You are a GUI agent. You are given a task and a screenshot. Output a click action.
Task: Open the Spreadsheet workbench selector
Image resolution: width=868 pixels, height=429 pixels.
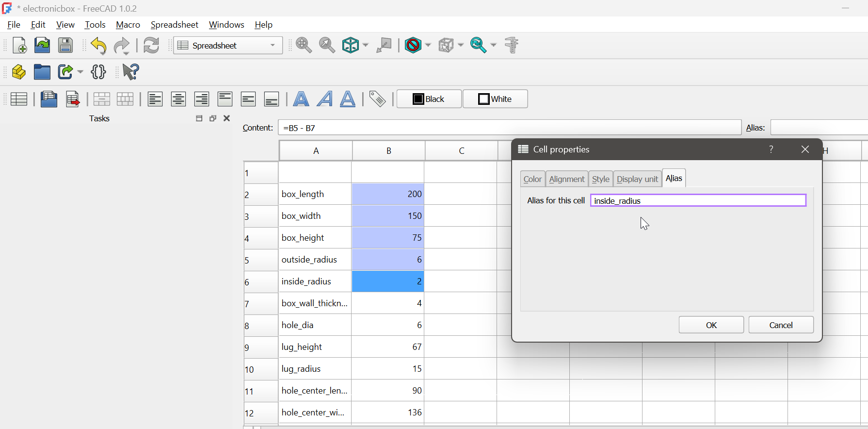coord(228,46)
